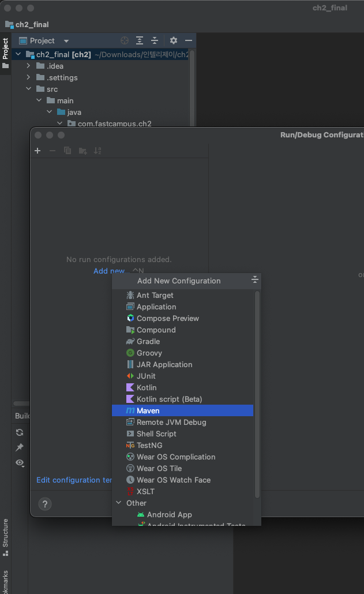This screenshot has width=364, height=594.
Task: Select Groovy configuration entry
Action: (x=182, y=353)
